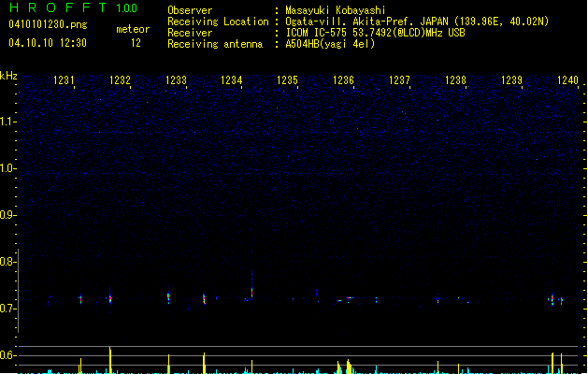Click the Observer name Masayuki Kobayashi
The width and height of the screenshot is (588, 374).
pos(336,10)
